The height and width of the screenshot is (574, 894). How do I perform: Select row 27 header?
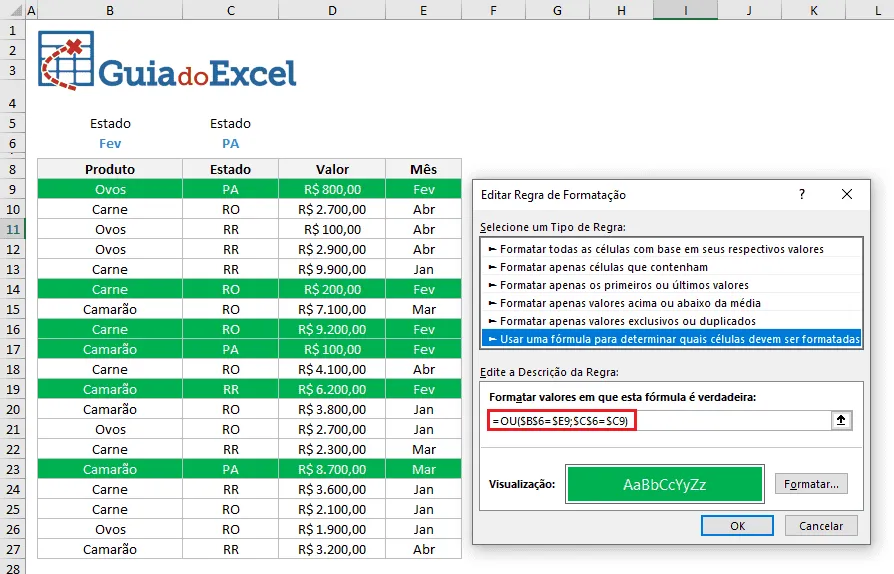point(13,549)
